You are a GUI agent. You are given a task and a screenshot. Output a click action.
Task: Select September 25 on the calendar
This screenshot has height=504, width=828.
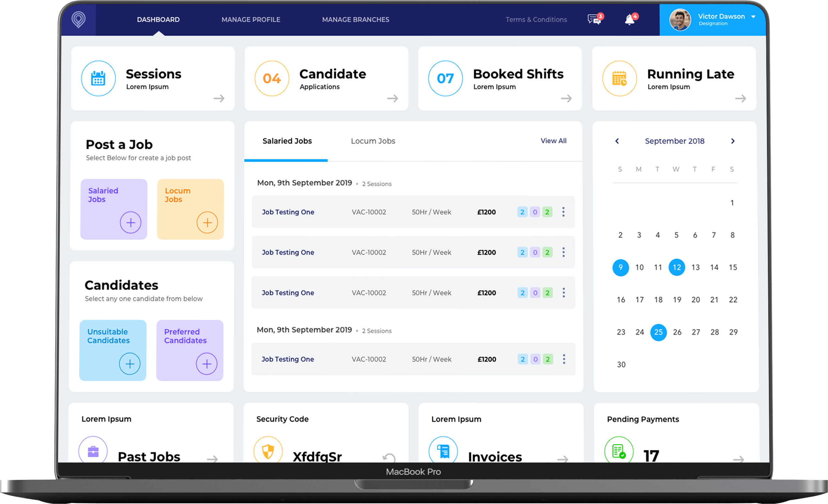[658, 332]
